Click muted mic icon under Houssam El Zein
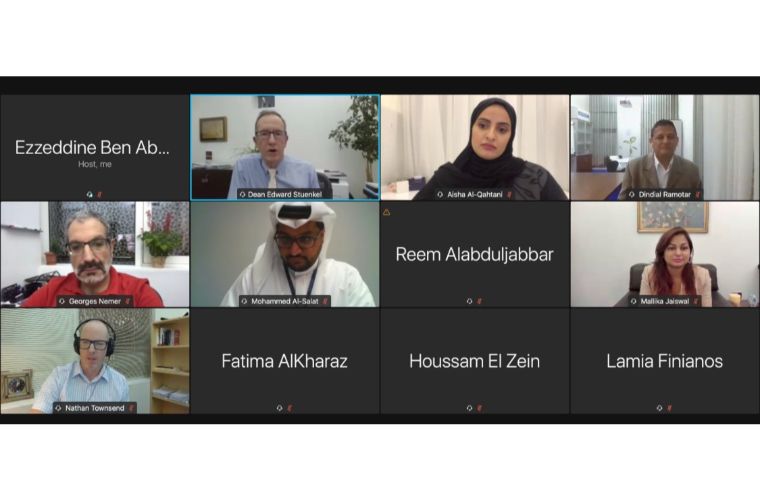 click(x=479, y=408)
